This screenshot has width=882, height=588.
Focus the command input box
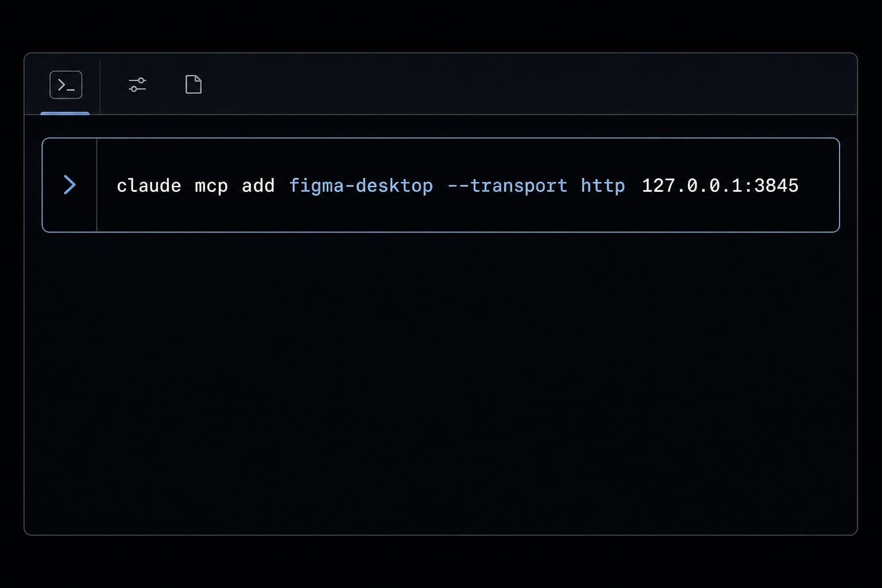[441, 185]
